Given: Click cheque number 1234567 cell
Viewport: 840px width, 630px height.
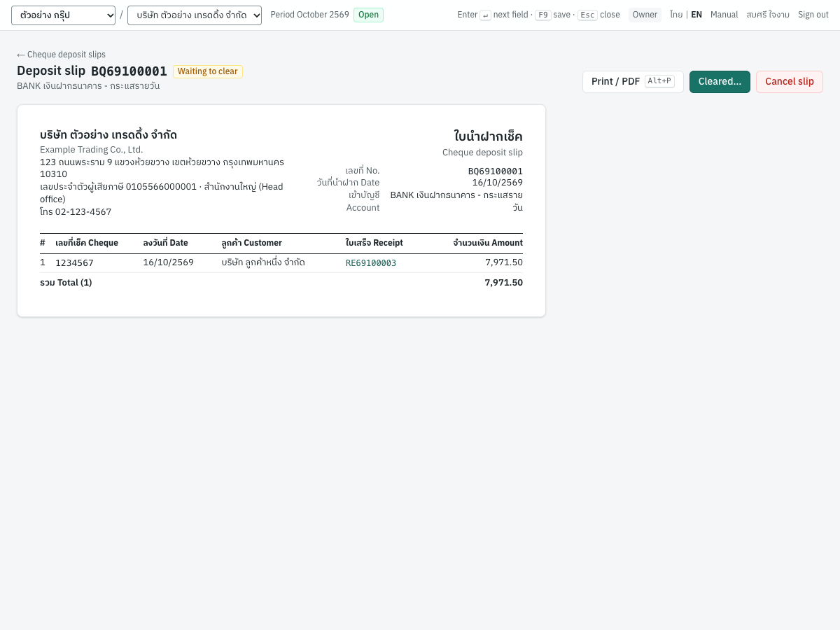Looking at the screenshot, I should 74,263.
